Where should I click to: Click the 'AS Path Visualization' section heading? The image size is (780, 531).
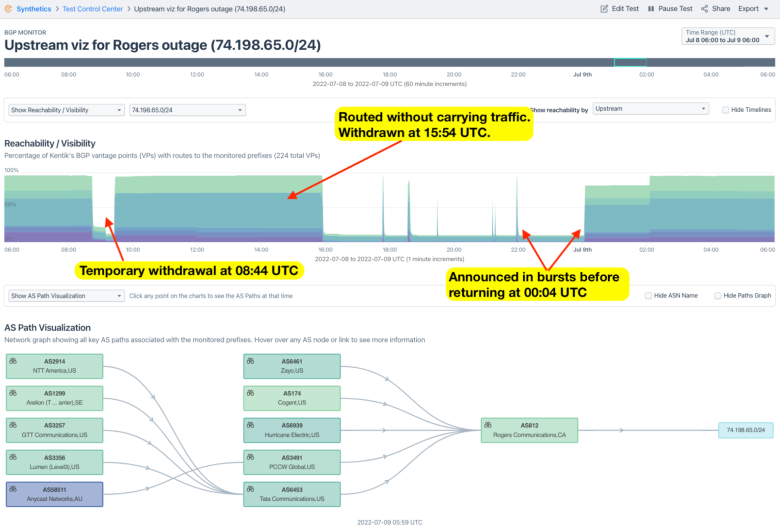click(x=47, y=327)
